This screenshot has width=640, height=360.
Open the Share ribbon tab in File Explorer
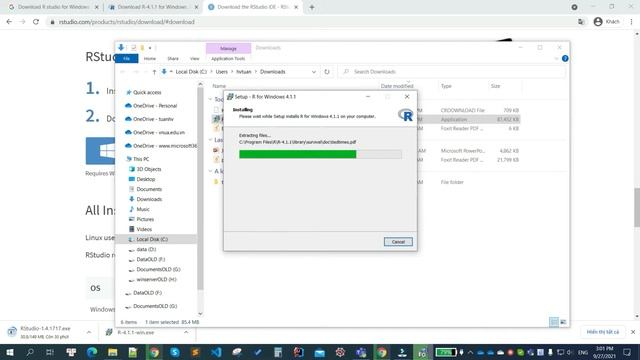point(173,59)
